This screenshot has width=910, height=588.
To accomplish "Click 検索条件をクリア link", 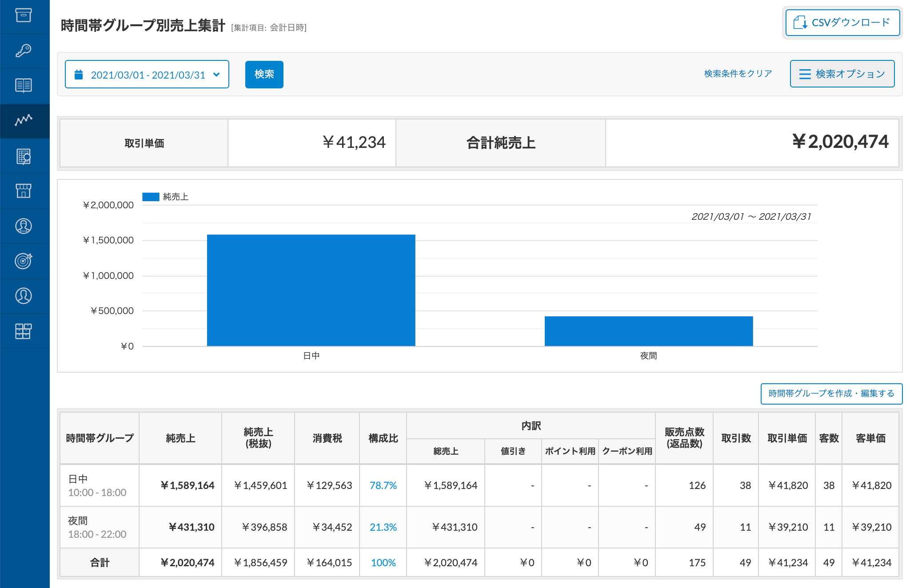I will pos(738,74).
